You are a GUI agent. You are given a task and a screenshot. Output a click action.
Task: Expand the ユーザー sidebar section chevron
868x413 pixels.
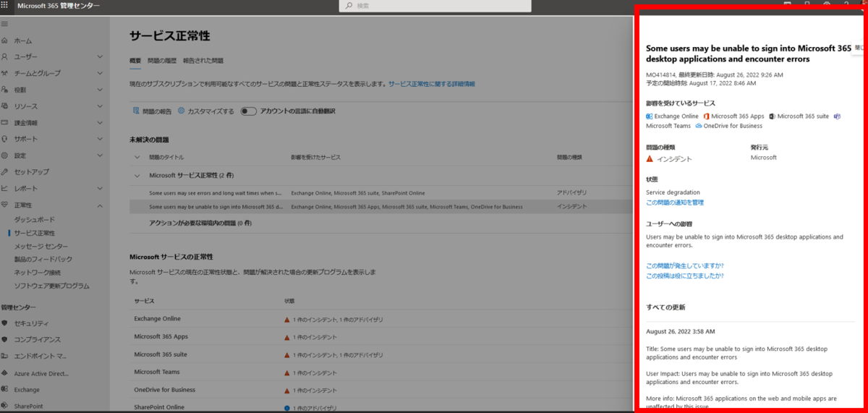coord(100,56)
